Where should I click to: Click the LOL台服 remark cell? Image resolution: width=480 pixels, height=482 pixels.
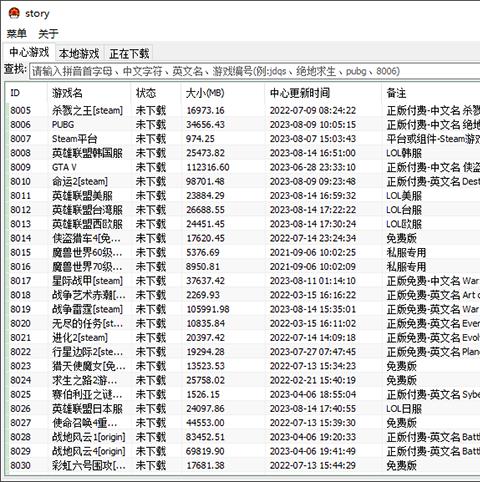404,210
